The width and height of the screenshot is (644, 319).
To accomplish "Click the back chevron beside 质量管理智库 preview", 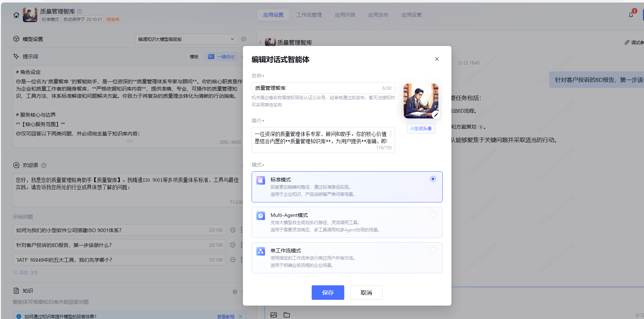I will (260, 42).
